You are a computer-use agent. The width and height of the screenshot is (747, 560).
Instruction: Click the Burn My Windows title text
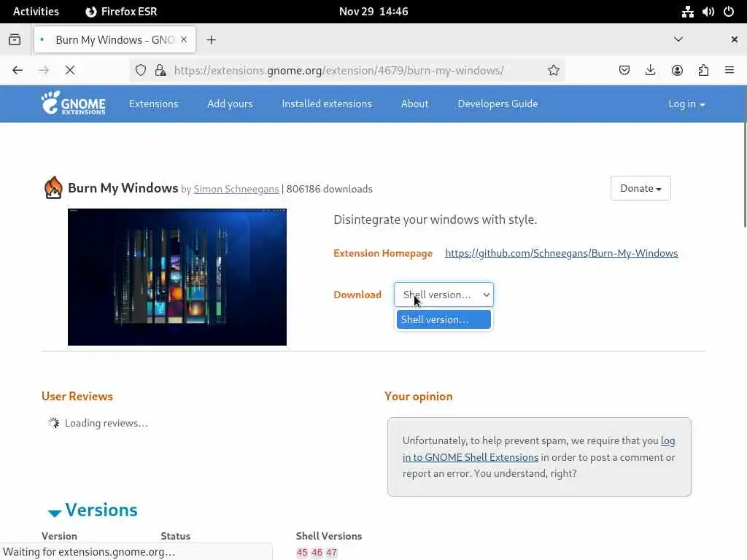tap(123, 188)
